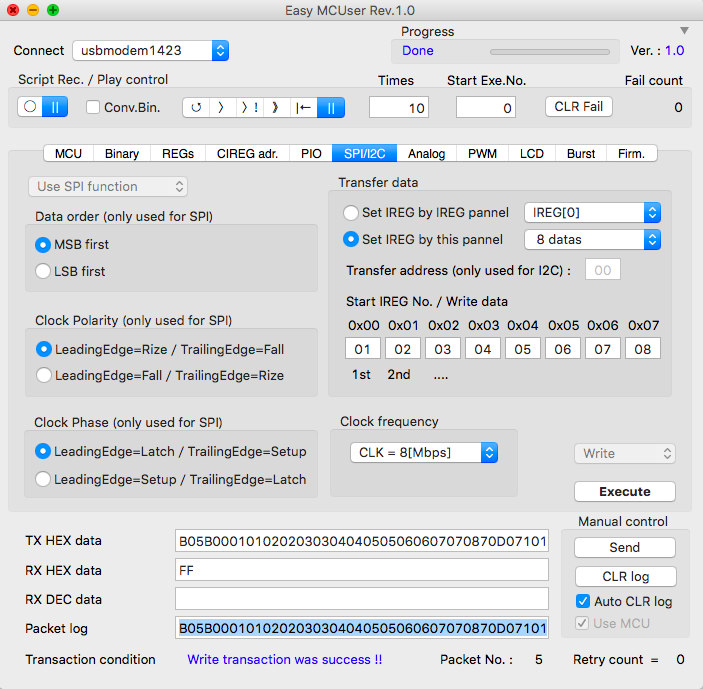
Task: Switch to the Burst tab
Action: [581, 153]
